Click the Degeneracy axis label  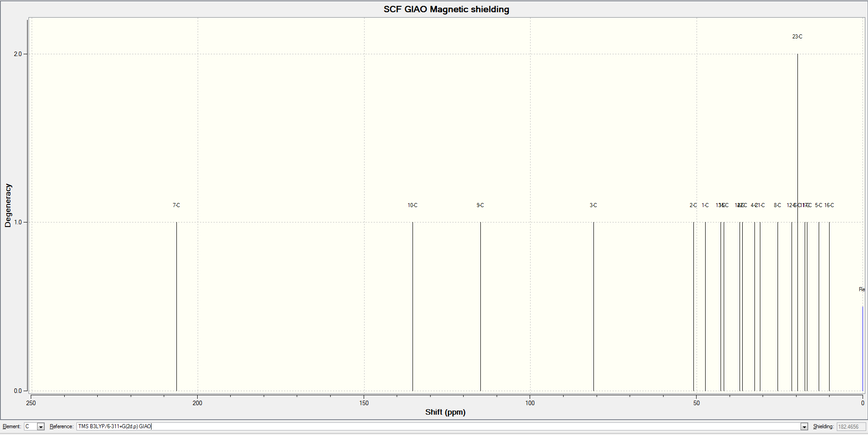coord(8,205)
